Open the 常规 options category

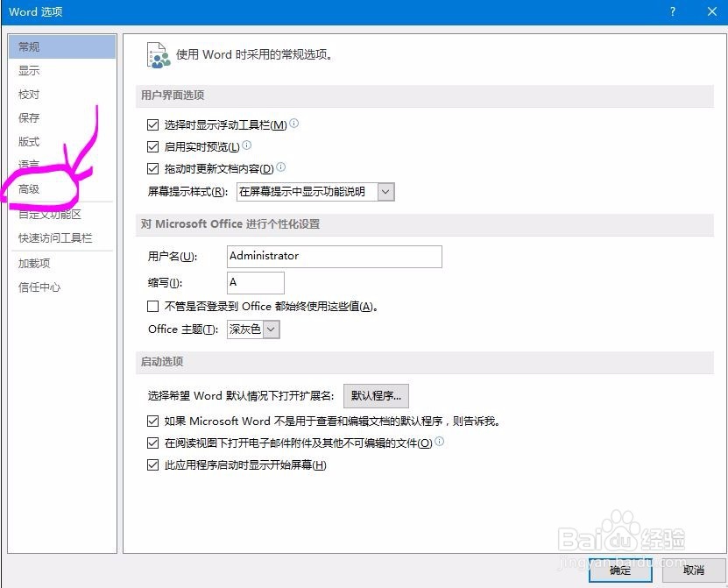coord(61,47)
